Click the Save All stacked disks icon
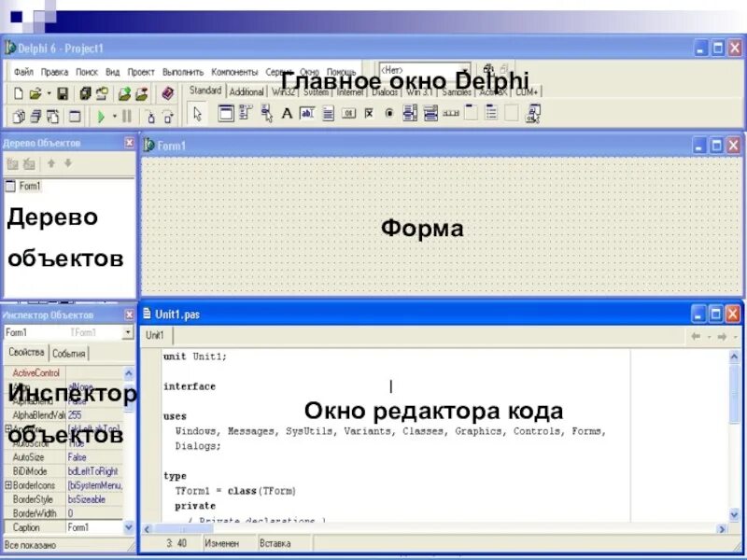 click(85, 93)
